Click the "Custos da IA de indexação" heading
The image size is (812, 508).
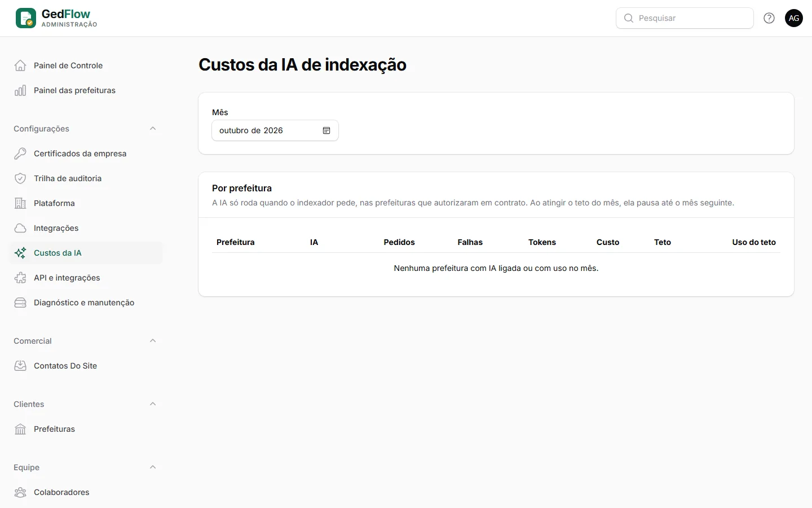pos(302,65)
